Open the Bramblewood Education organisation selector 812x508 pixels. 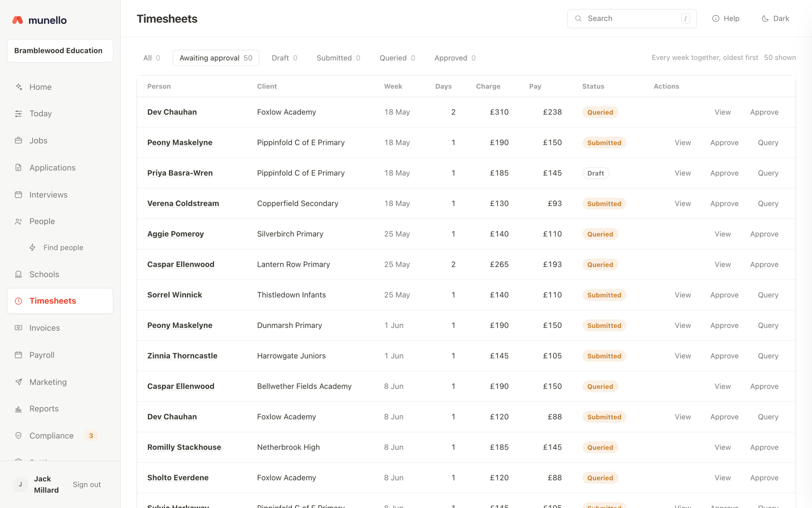point(60,51)
